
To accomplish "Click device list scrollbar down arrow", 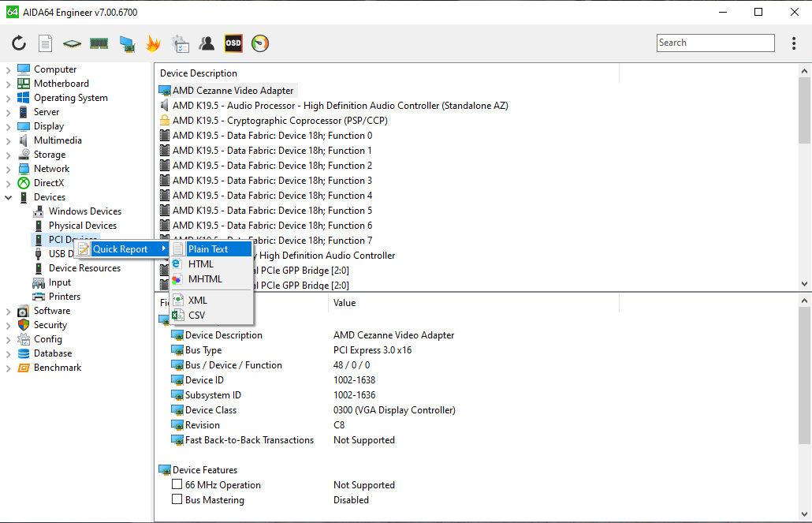I will coord(804,283).
